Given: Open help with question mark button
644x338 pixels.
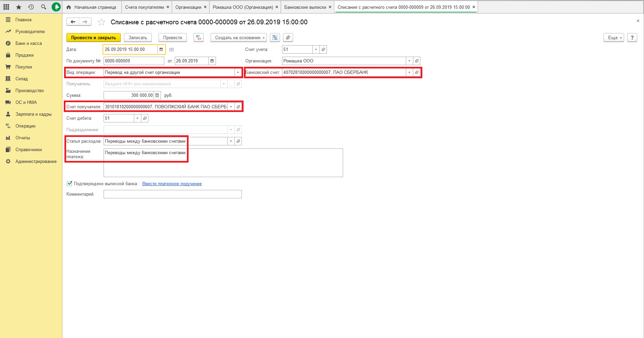Looking at the screenshot, I should click(x=632, y=37).
